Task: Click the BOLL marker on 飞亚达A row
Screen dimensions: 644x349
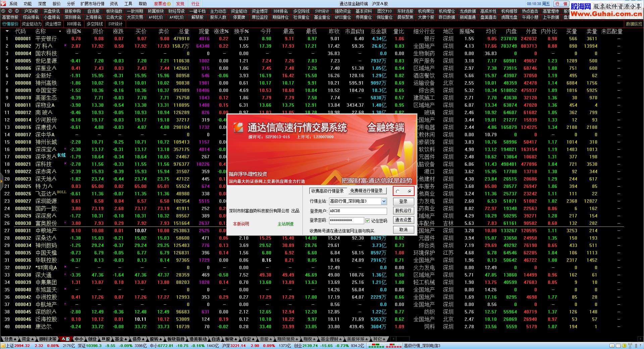Action: 62,192
